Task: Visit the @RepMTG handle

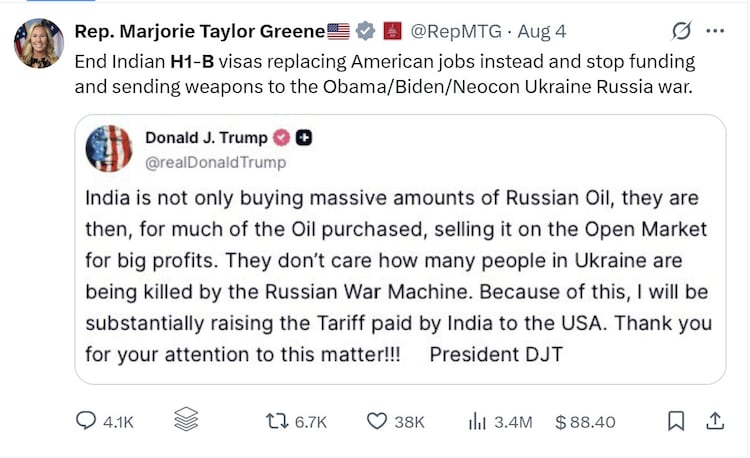Action: pos(456,32)
